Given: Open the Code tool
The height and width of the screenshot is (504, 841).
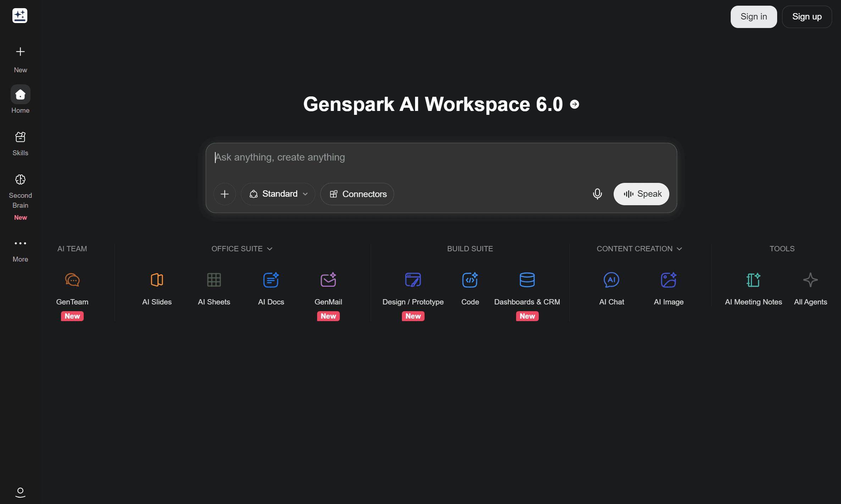Looking at the screenshot, I should click(470, 289).
